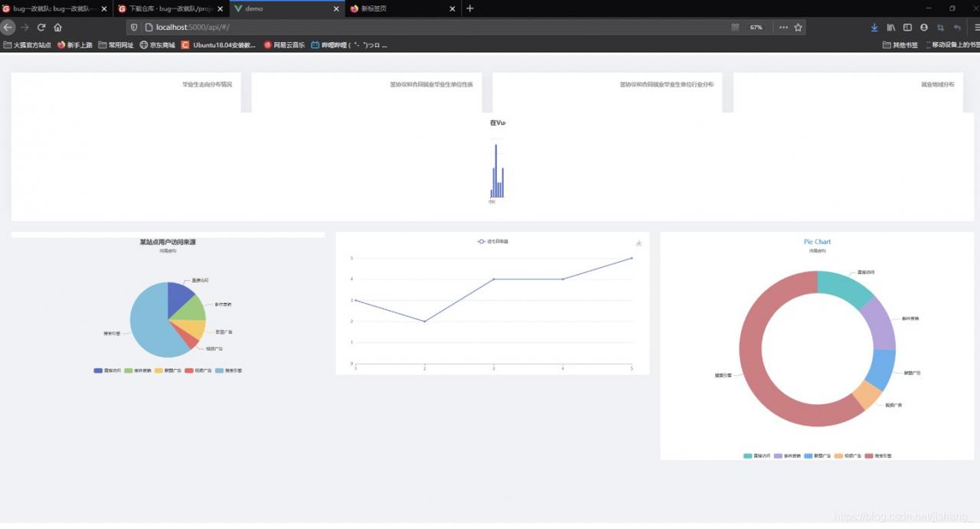
Task: Open the Ubuntu18.04 bookmark link
Action: (218, 45)
